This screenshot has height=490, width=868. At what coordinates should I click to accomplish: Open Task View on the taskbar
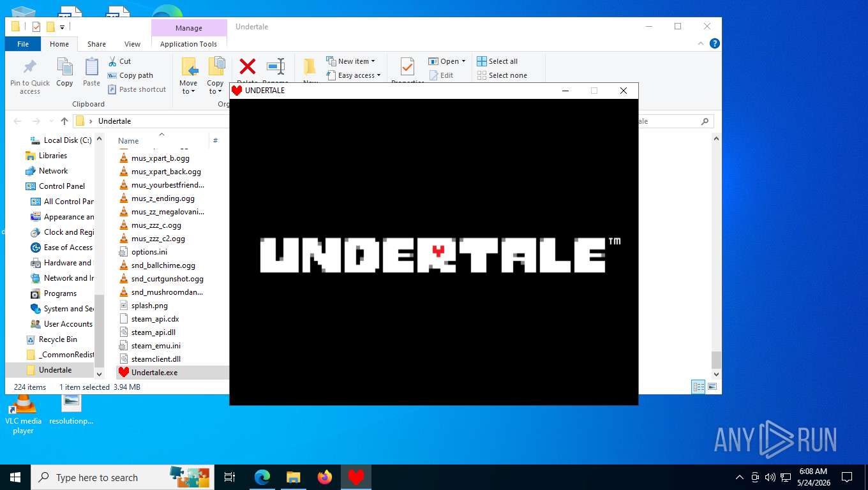pyautogui.click(x=230, y=477)
